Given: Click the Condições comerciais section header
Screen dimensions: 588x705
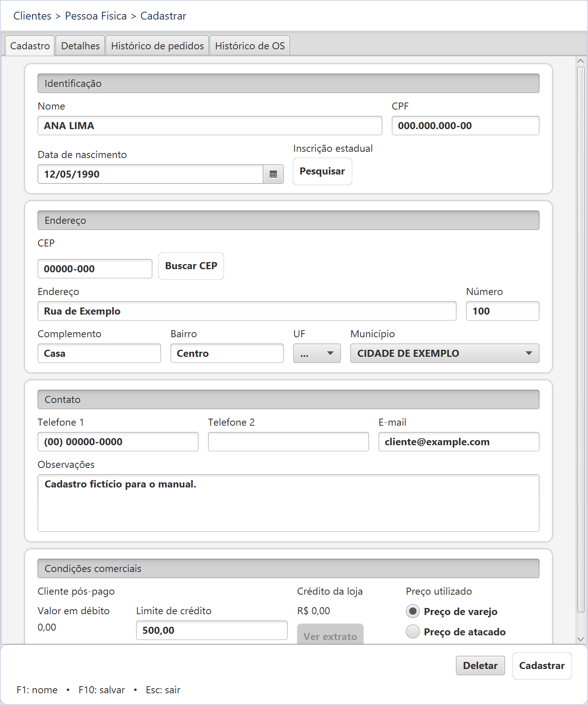Looking at the screenshot, I should (x=289, y=568).
